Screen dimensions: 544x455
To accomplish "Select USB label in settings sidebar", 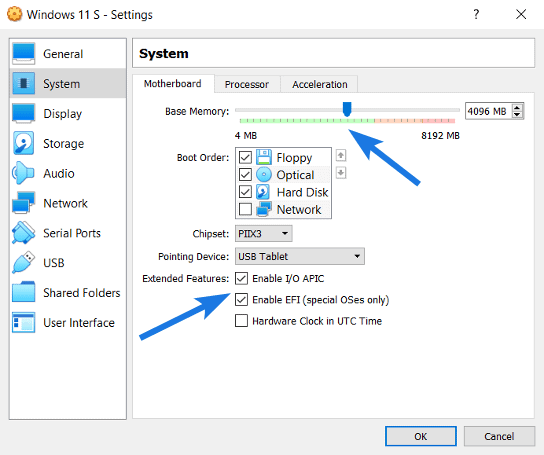I will click(x=54, y=263).
